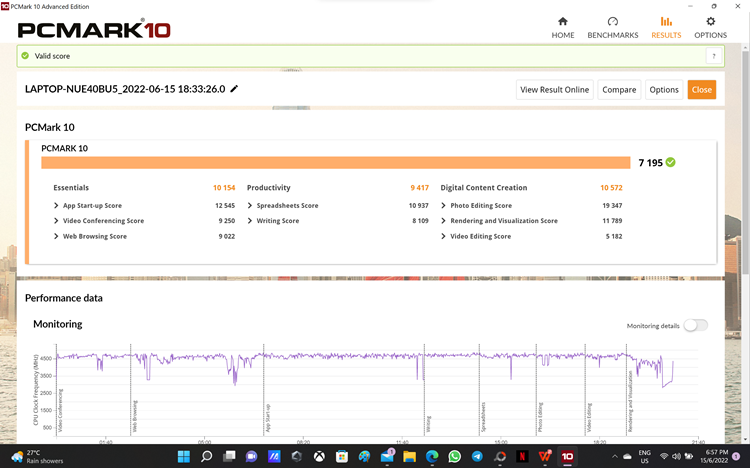This screenshot has width=750, height=468.
Task: Toggle the Monitoring details switch
Action: pos(695,325)
